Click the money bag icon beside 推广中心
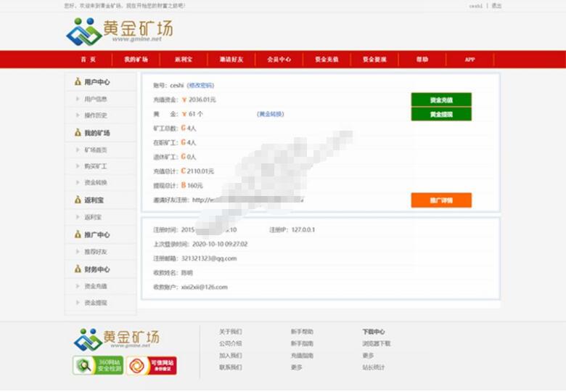 click(x=78, y=234)
